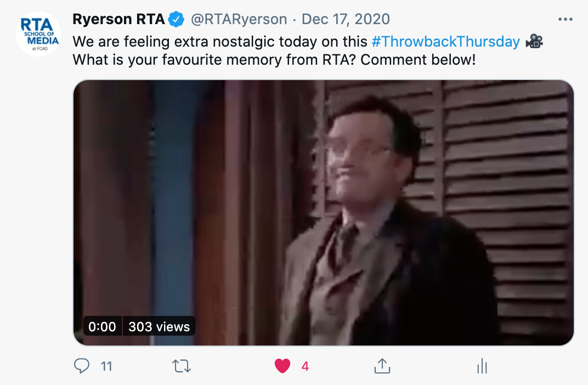Click the Ryerson RTA display name

pos(118,19)
